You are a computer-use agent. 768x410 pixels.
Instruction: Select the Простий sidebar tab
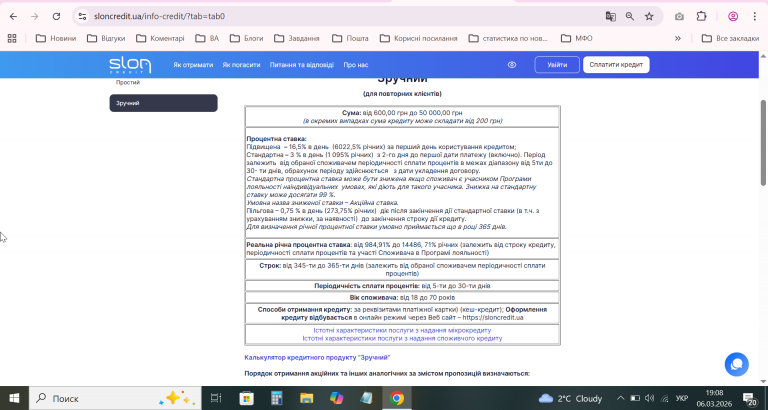(128, 82)
